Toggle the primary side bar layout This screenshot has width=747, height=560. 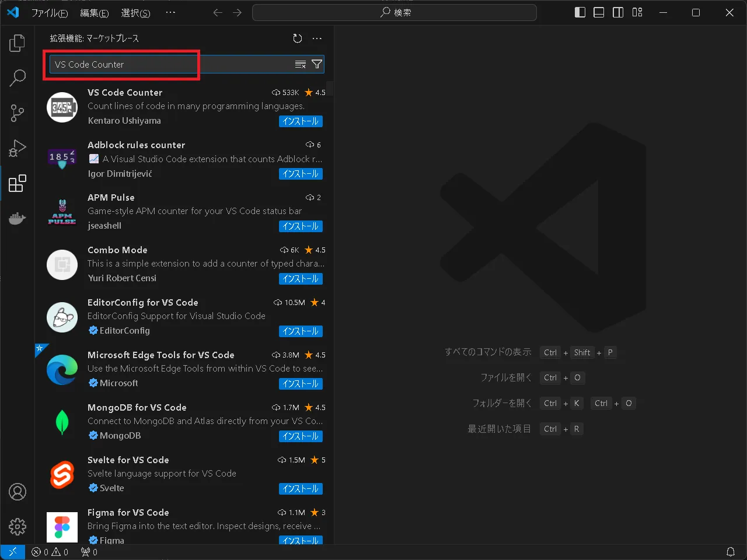[x=580, y=12]
